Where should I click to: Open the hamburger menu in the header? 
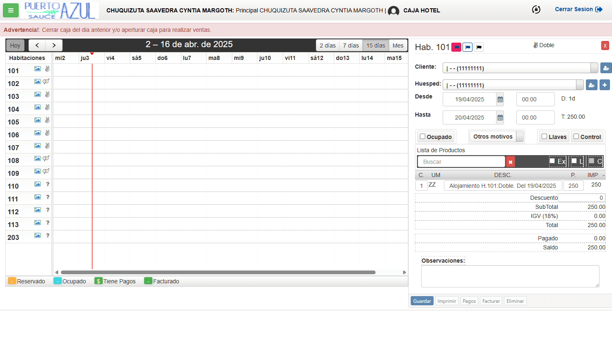[11, 10]
